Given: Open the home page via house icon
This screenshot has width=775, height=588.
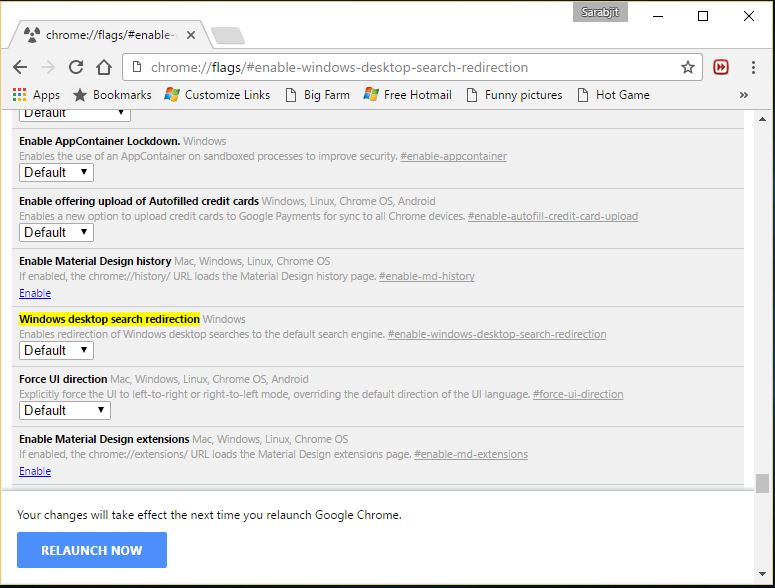Looking at the screenshot, I should click(104, 67).
